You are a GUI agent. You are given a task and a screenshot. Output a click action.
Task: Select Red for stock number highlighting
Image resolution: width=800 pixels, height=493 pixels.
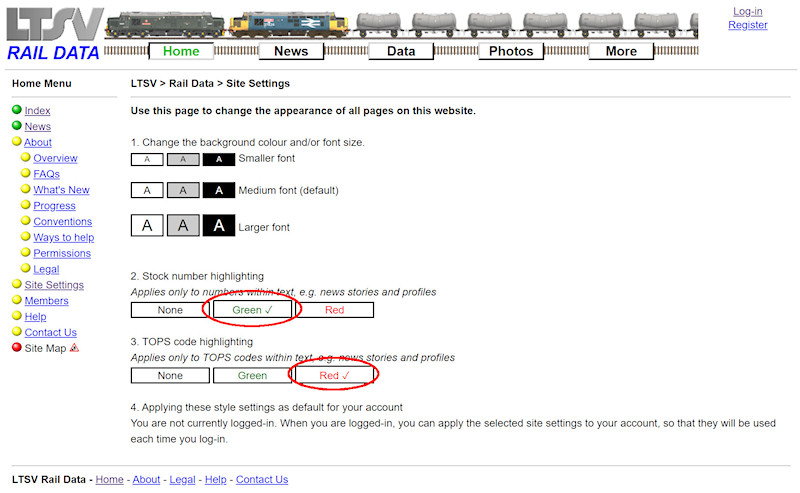pos(334,310)
